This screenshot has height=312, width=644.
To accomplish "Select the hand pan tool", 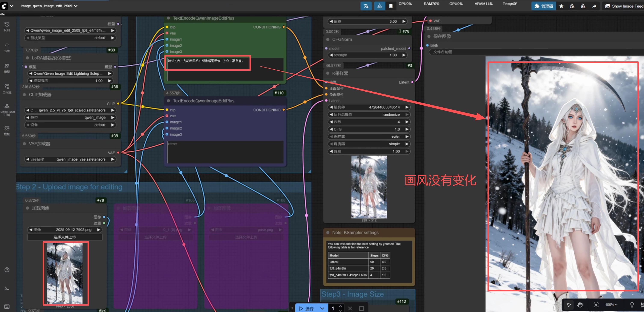I will point(580,305).
